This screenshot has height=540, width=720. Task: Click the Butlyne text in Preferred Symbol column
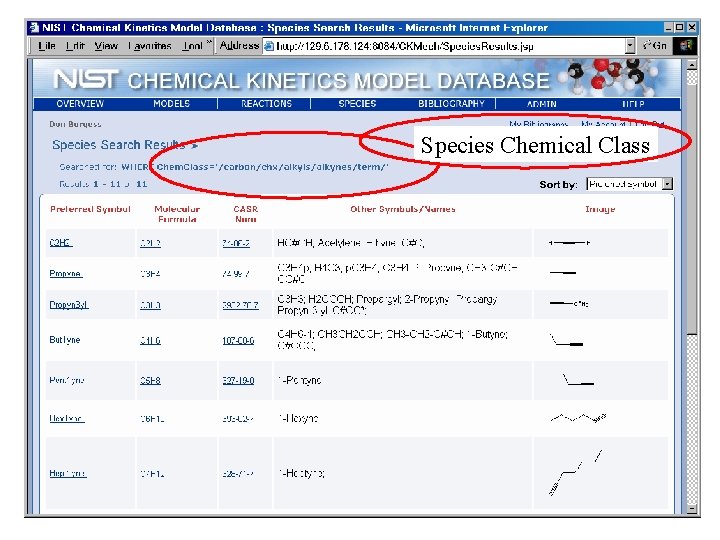64,340
